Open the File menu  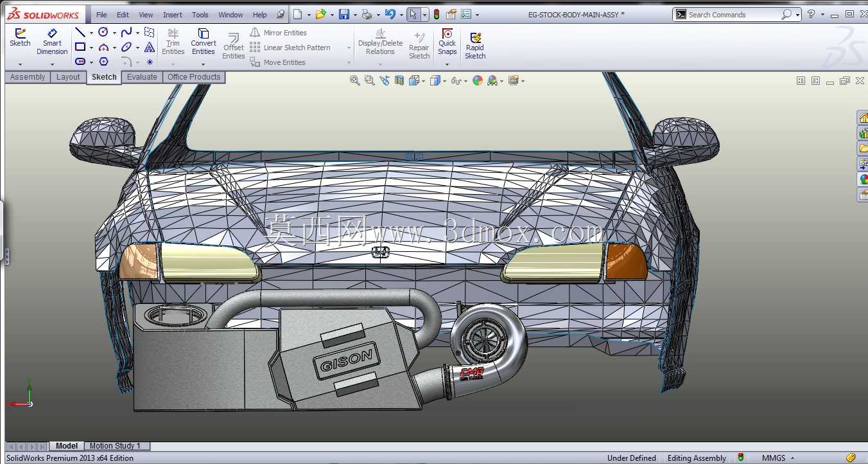101,15
